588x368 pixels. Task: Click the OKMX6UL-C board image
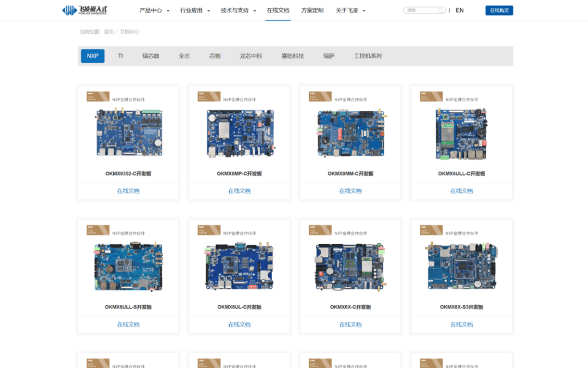239,266
